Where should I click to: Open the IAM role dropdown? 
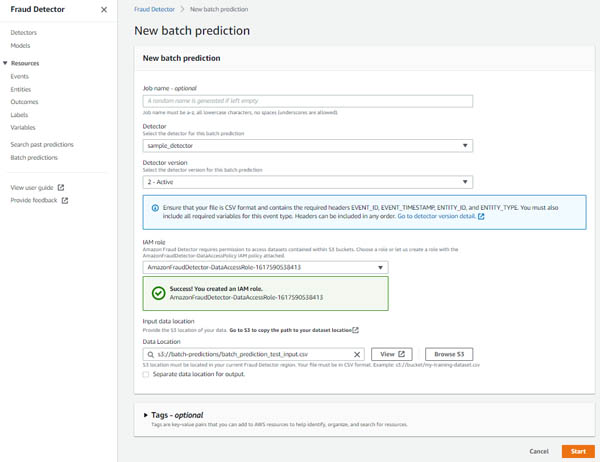(x=265, y=267)
